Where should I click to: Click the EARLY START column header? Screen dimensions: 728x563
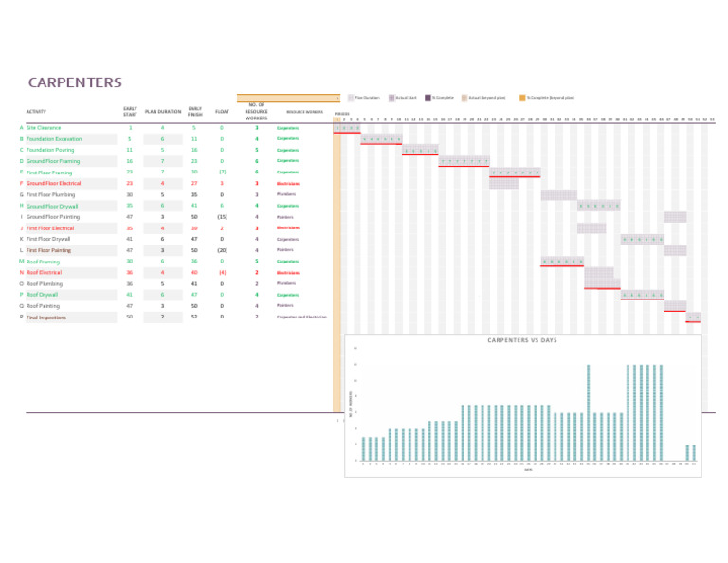coord(130,112)
